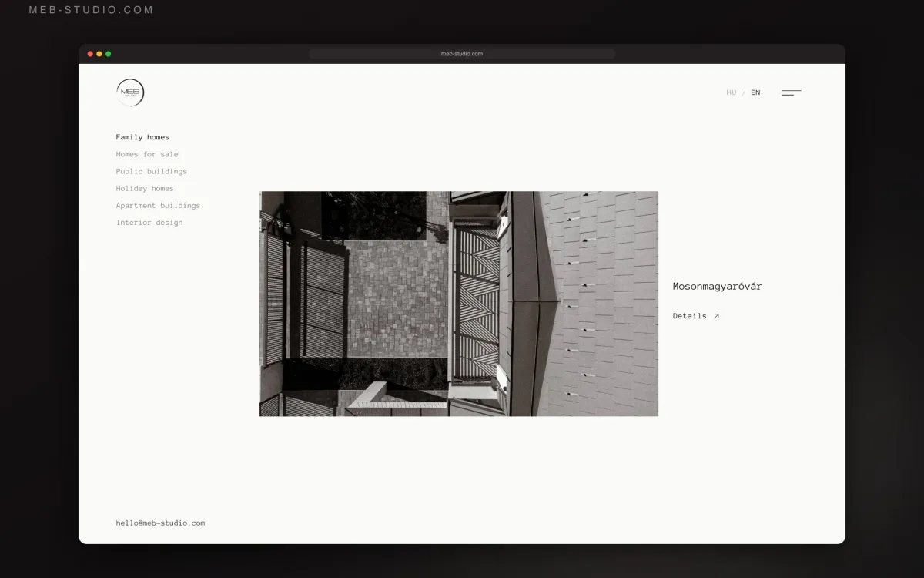Click the MEB Studio circular logo

[130, 92]
